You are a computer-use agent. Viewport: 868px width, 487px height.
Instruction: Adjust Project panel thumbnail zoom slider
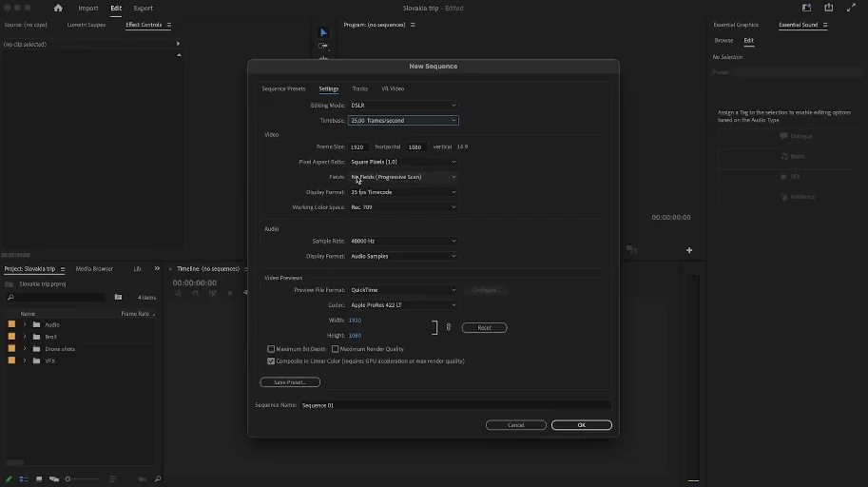tap(83, 479)
